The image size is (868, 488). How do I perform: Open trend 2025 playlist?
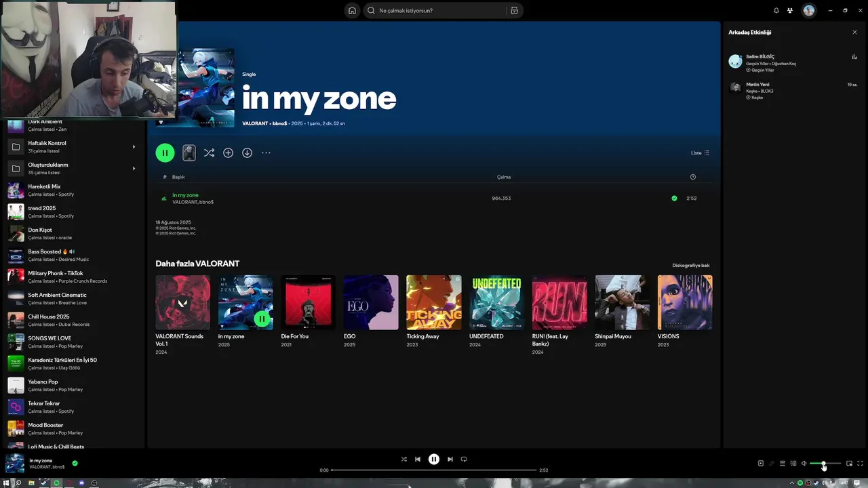[x=72, y=211]
